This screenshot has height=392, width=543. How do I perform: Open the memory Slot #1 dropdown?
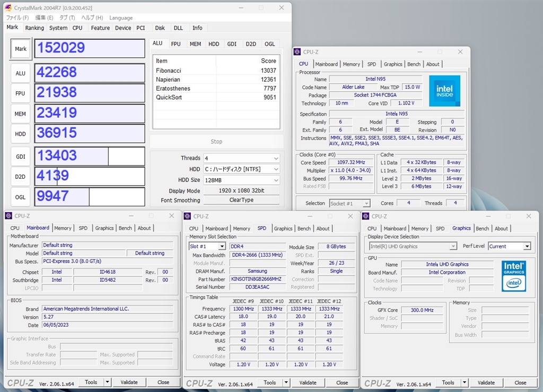point(207,247)
